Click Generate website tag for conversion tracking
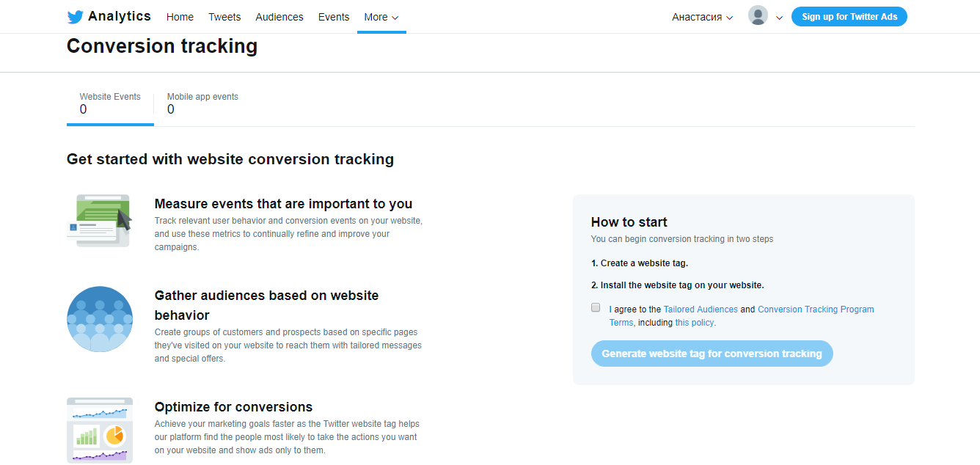This screenshot has width=980, height=465. pyautogui.click(x=712, y=353)
